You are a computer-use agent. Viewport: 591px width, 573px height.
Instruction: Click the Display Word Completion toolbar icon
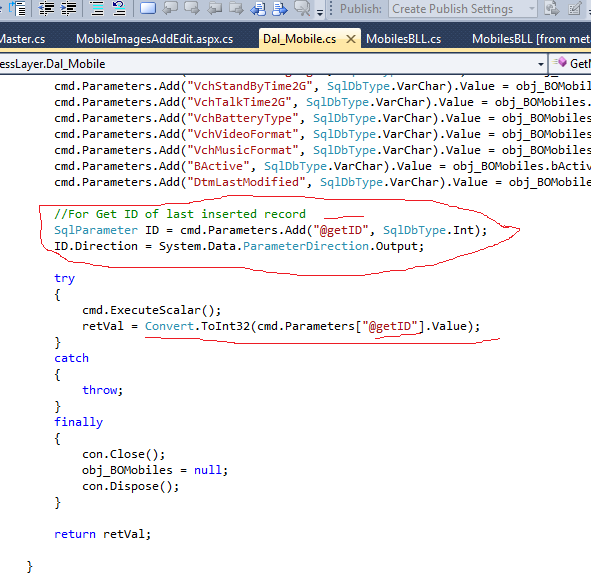click(17, 8)
